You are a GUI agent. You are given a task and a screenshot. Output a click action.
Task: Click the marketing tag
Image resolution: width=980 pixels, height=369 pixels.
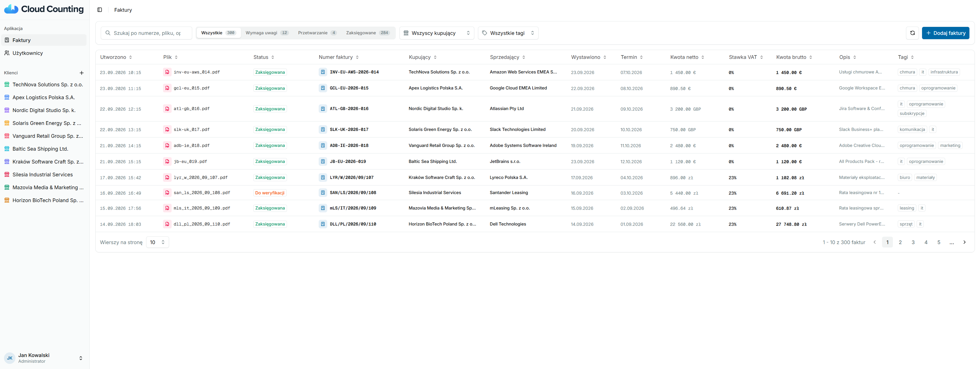[950, 145]
